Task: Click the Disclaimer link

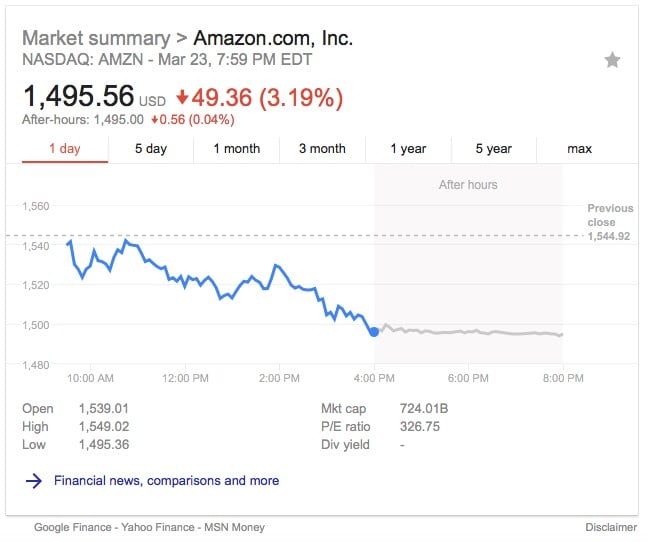Action: (x=610, y=527)
